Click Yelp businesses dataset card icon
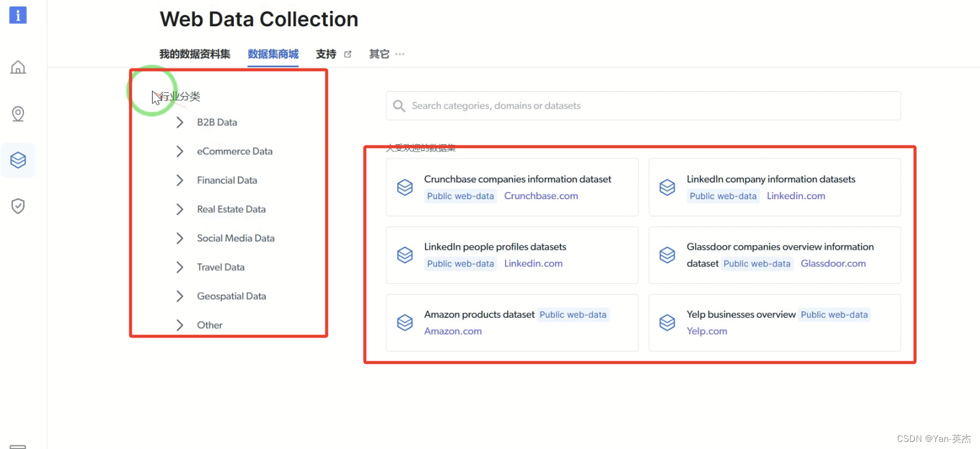 [668, 323]
